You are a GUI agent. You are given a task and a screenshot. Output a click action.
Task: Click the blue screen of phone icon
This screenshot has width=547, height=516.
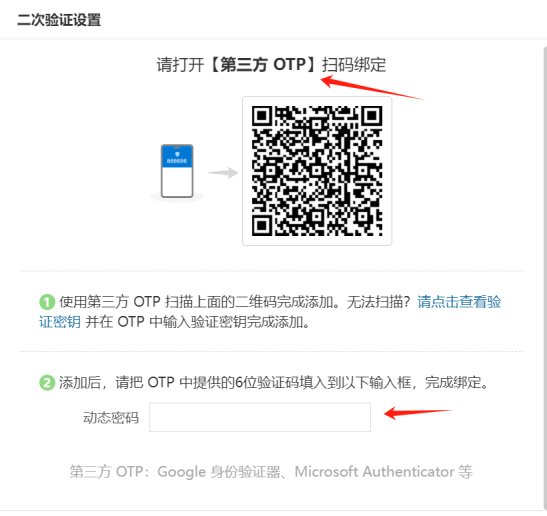pos(177,157)
